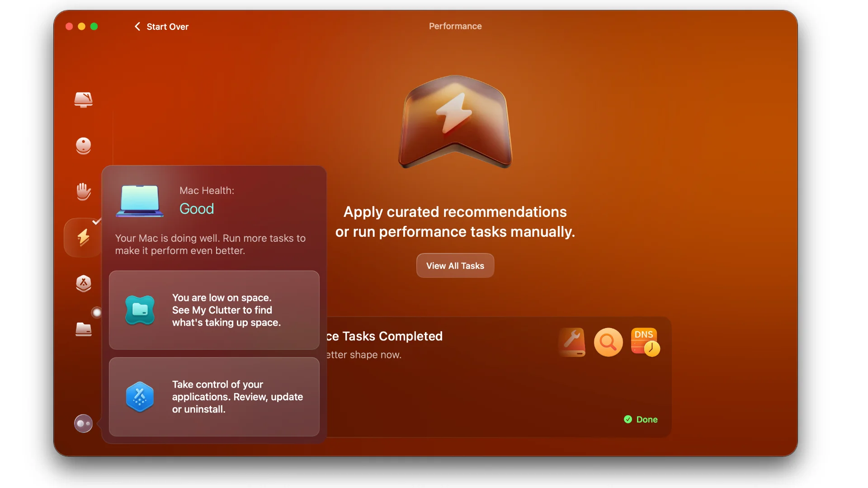Click the View All Tasks button
This screenshot has width=868, height=488.
[x=455, y=266]
